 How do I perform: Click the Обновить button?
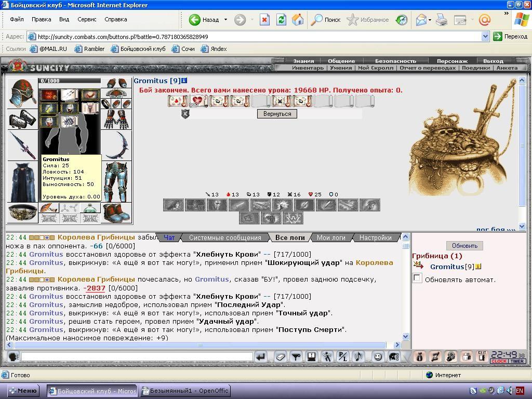[464, 245]
